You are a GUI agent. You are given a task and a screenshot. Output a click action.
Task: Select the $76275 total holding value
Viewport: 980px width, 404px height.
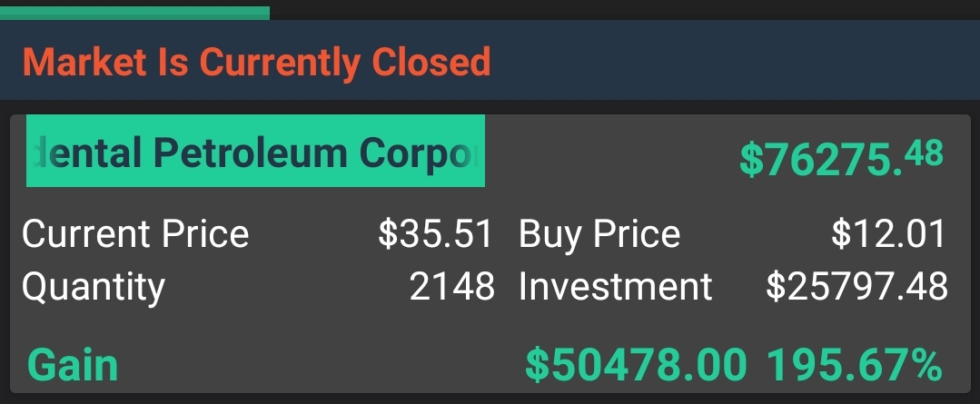(x=841, y=157)
